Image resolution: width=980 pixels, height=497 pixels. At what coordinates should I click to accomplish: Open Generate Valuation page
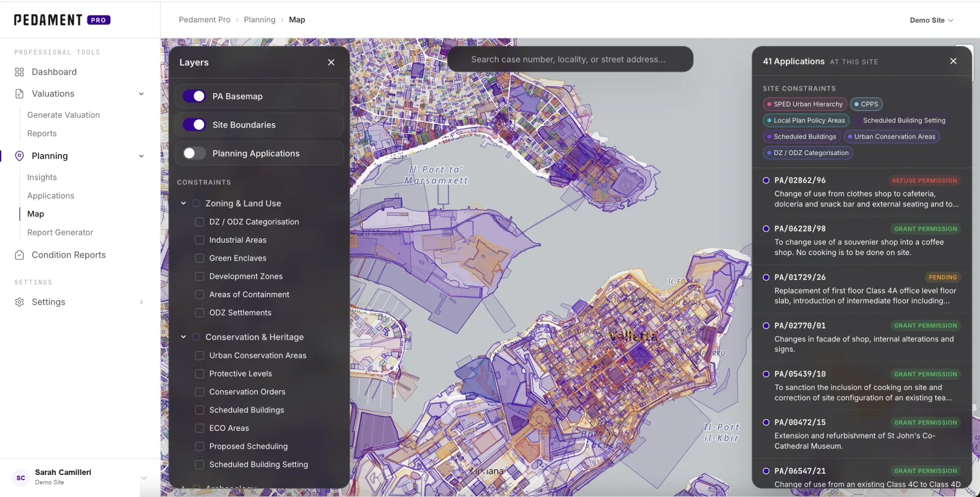tap(64, 115)
